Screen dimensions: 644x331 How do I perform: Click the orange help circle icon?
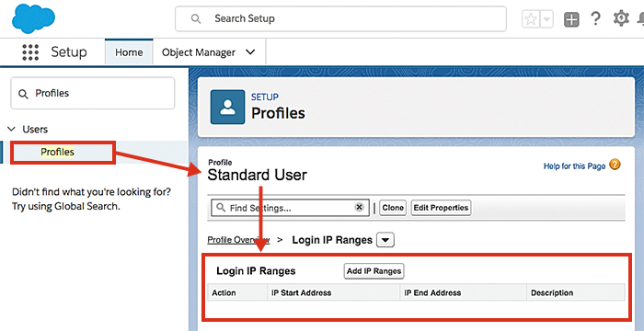(x=615, y=165)
